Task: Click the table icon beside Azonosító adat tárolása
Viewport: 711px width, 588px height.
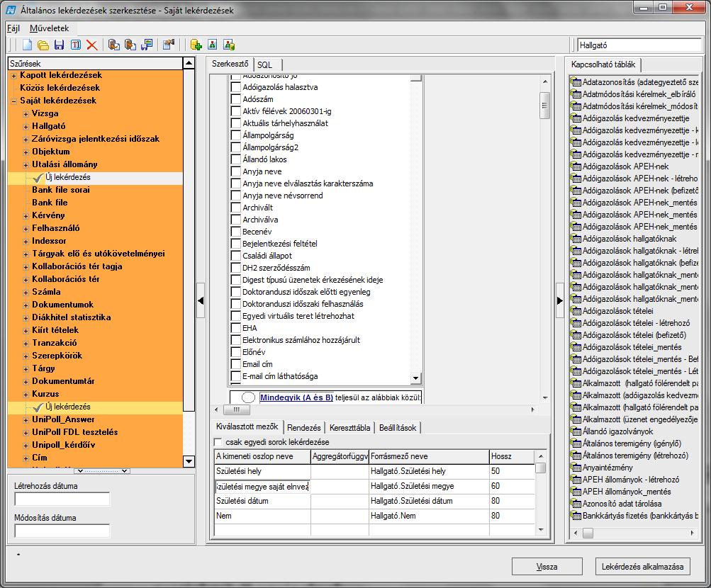Action: pyautogui.click(x=576, y=504)
